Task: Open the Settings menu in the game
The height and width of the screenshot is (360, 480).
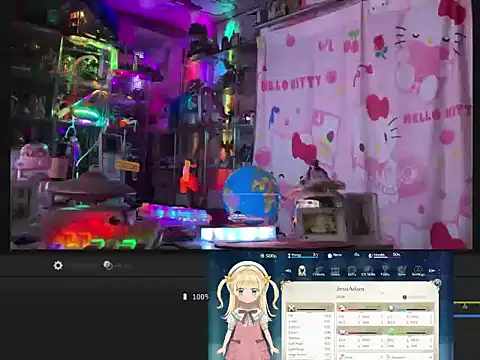Action: pyautogui.click(x=418, y=271)
